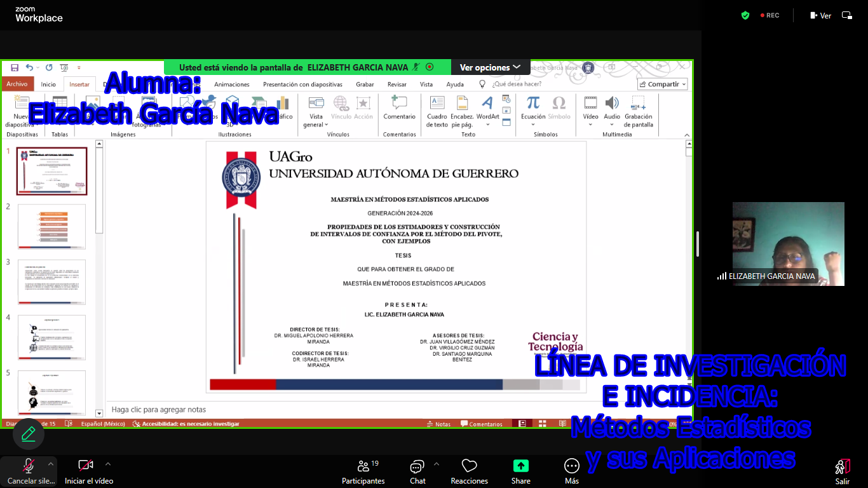The height and width of the screenshot is (488, 868).
Task: Click the Salir leave meeting icon
Action: 842,471
